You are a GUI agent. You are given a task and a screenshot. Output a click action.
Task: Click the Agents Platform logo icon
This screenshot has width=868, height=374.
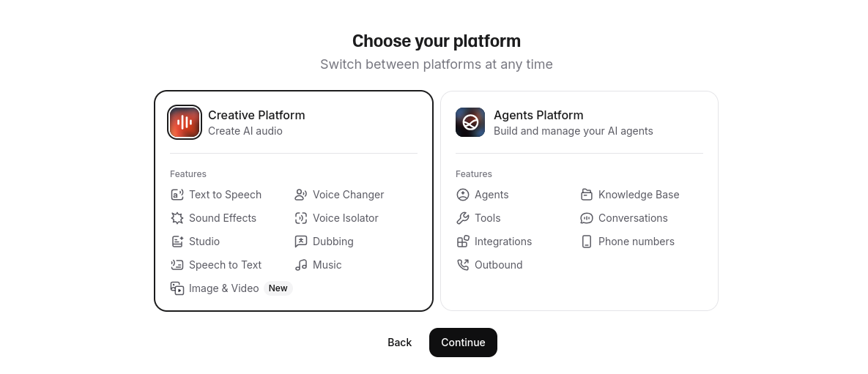click(470, 122)
